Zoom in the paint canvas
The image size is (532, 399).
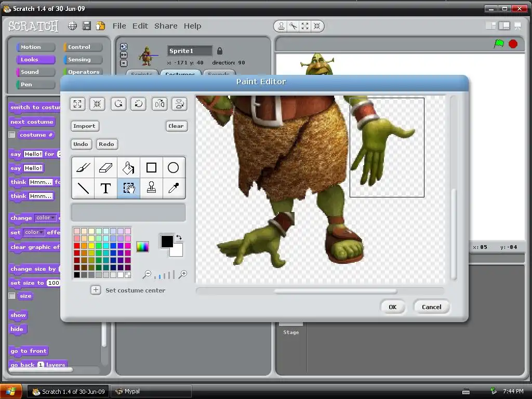(183, 274)
